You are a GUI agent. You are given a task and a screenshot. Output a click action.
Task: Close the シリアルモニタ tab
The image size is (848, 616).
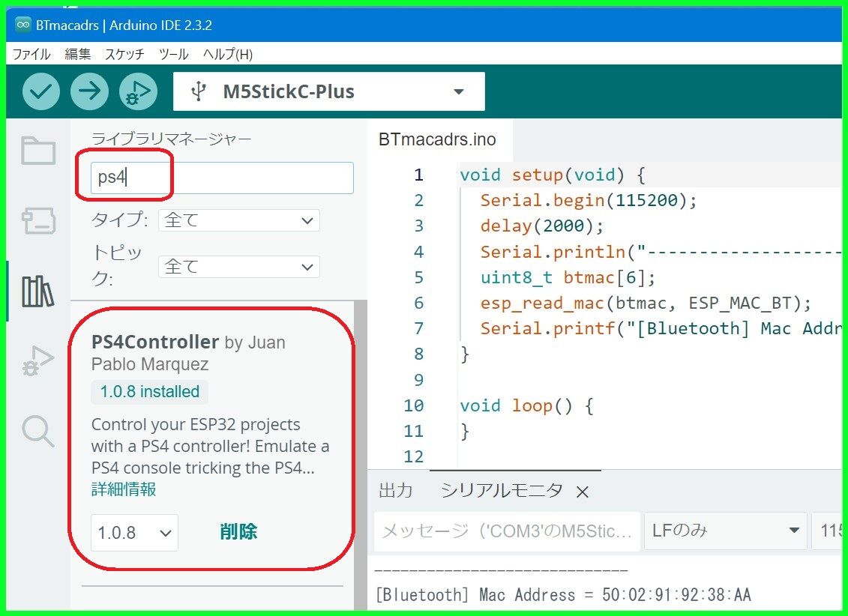click(583, 492)
